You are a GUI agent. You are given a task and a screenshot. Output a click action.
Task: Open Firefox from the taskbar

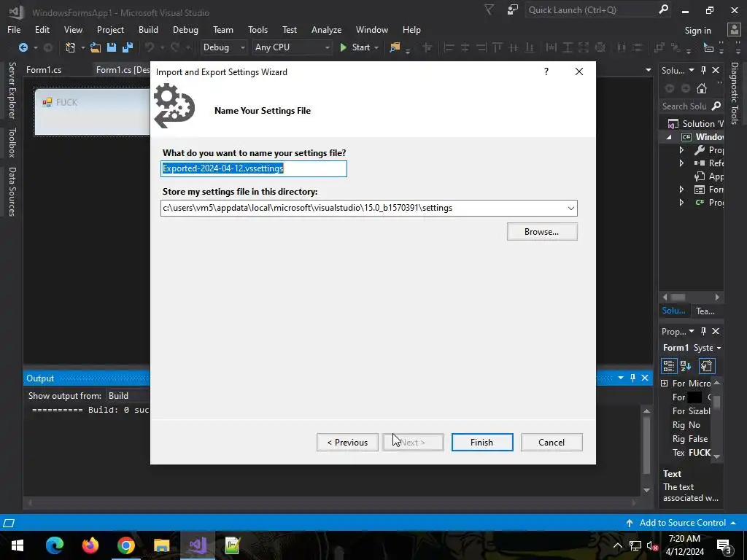(x=90, y=545)
